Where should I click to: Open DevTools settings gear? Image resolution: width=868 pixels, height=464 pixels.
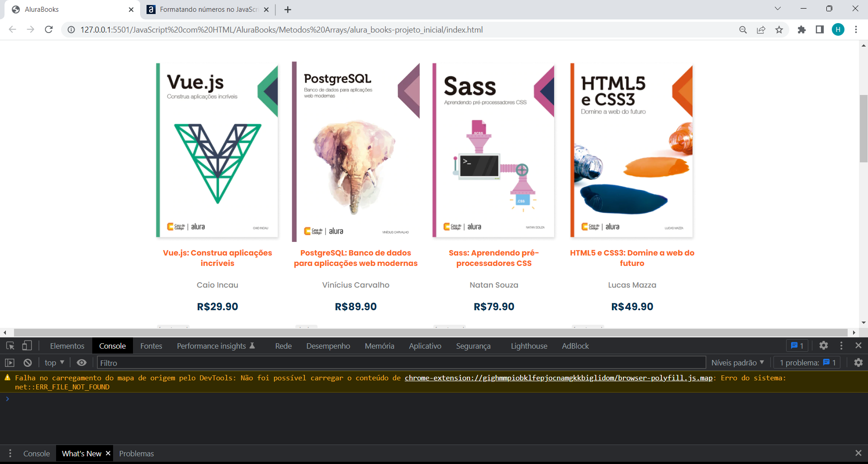tap(824, 346)
